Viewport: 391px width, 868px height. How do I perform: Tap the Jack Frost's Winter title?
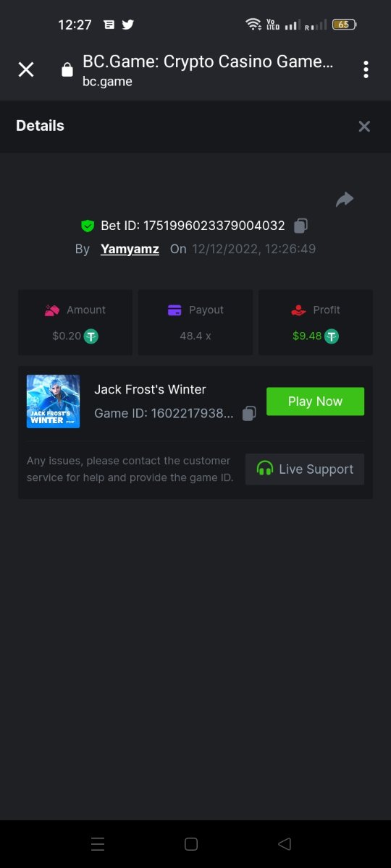coord(150,389)
